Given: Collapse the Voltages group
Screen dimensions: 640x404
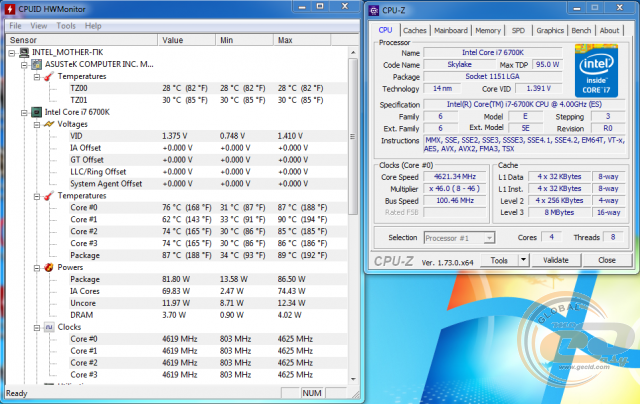Looking at the screenshot, I should 37,124.
